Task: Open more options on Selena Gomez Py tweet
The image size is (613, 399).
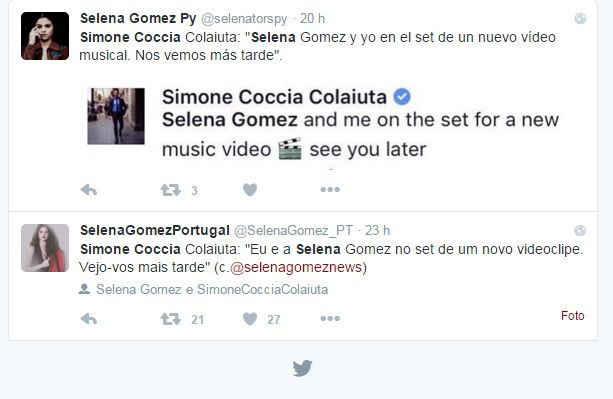Action: click(330, 190)
